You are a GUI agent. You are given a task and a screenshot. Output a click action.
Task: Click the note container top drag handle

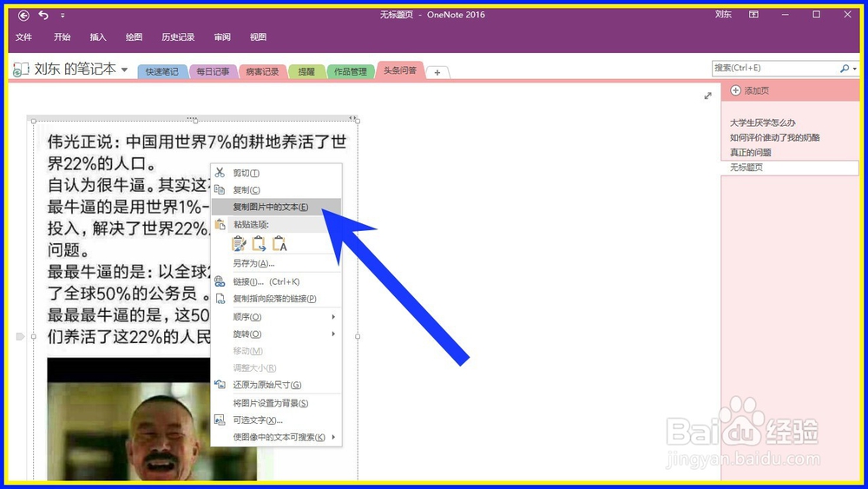click(192, 118)
